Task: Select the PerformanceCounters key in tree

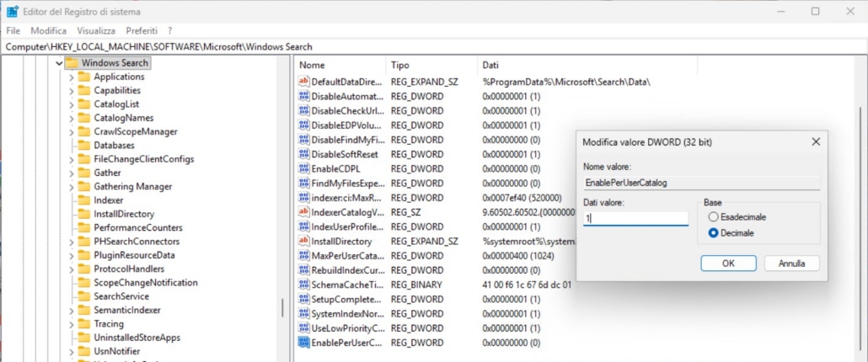Action: click(x=138, y=227)
